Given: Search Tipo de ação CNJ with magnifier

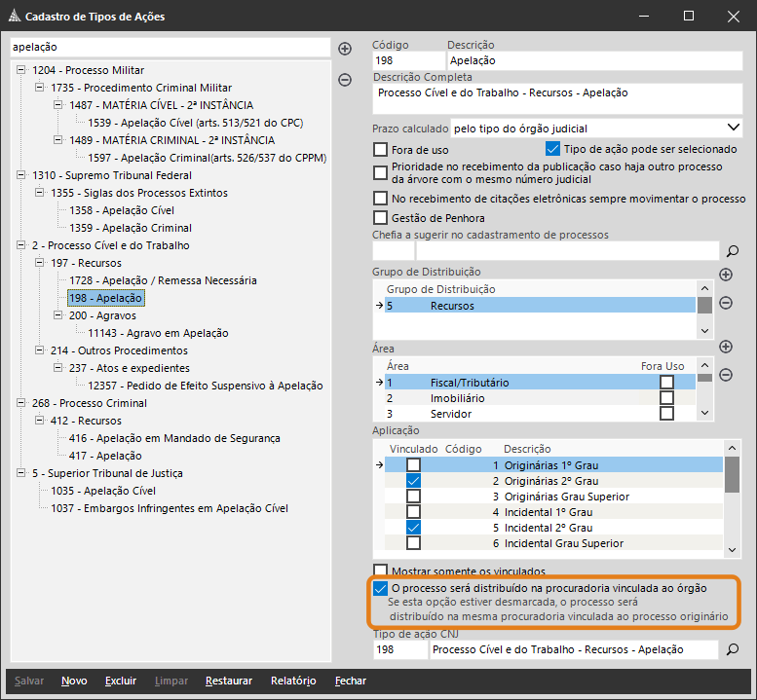Looking at the screenshot, I should click(x=734, y=649).
